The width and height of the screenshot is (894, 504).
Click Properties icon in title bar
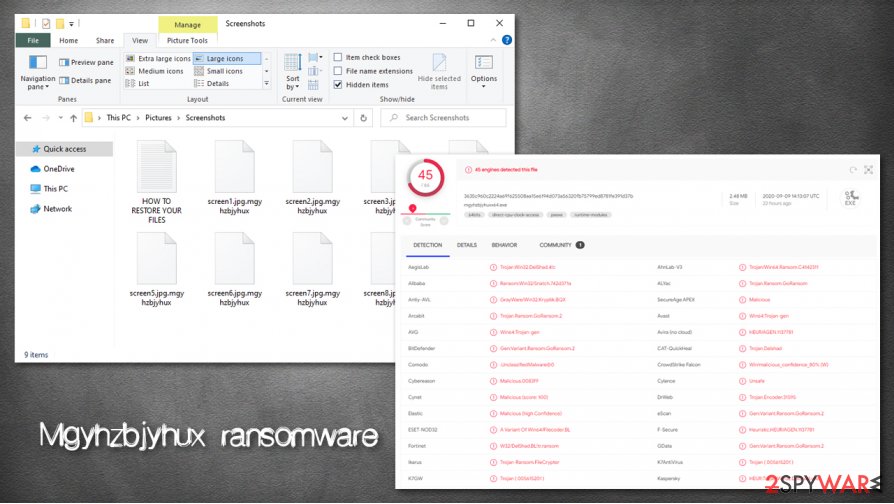click(x=46, y=23)
